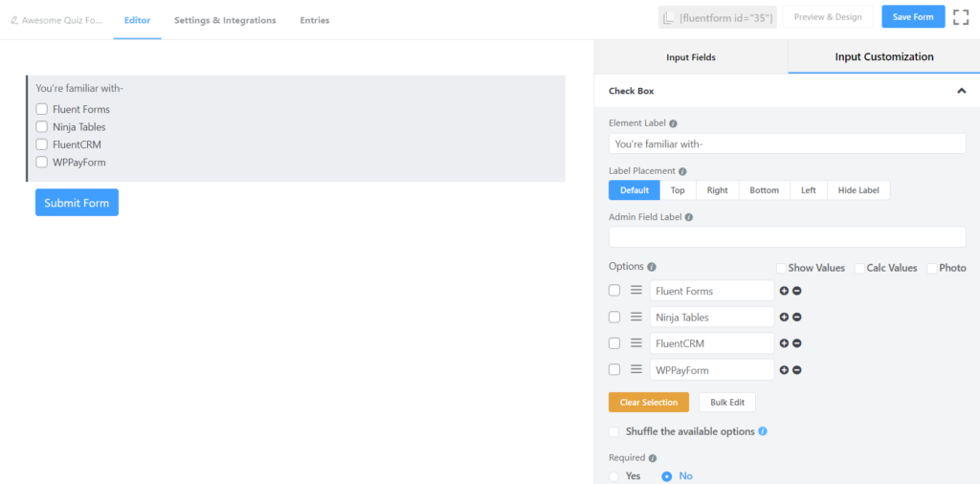Select Top label placement
Viewport: 980px width, 484px height.
(x=679, y=189)
